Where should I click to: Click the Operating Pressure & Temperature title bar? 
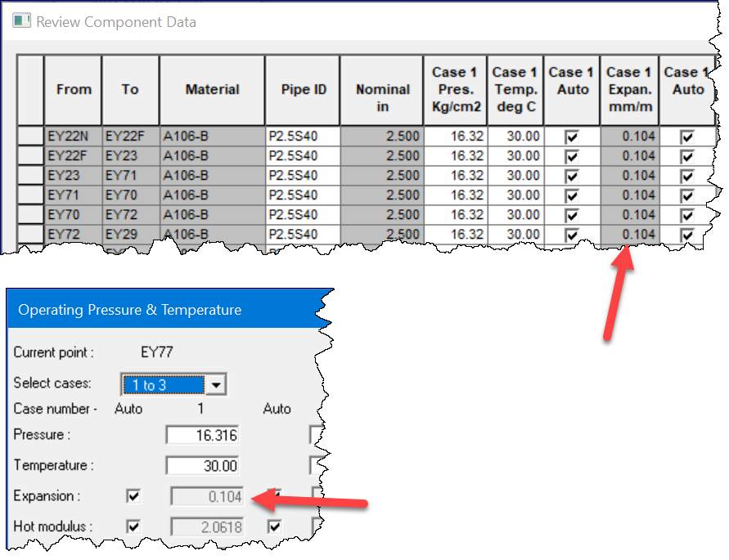point(168,310)
